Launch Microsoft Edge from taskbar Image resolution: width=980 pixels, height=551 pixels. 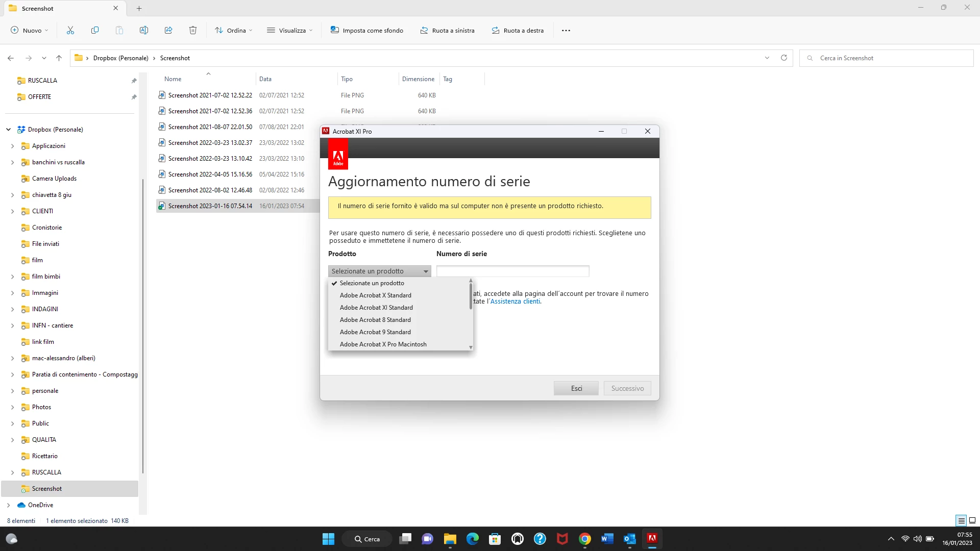tap(473, 539)
